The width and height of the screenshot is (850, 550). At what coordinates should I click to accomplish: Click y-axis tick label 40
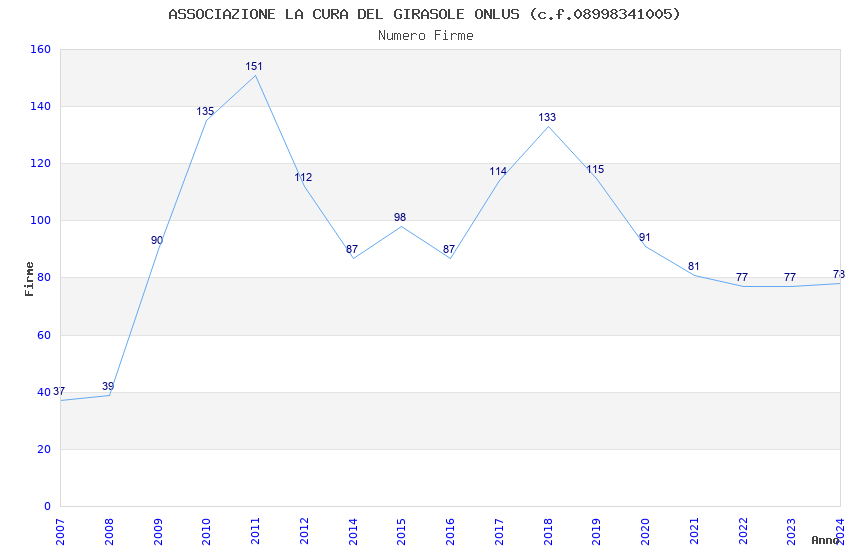[44, 392]
